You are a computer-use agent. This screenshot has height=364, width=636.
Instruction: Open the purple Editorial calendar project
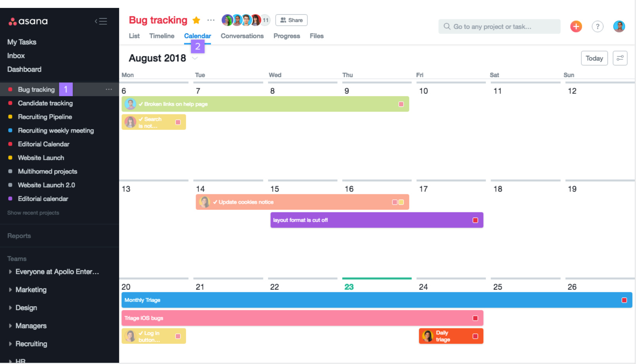click(43, 199)
